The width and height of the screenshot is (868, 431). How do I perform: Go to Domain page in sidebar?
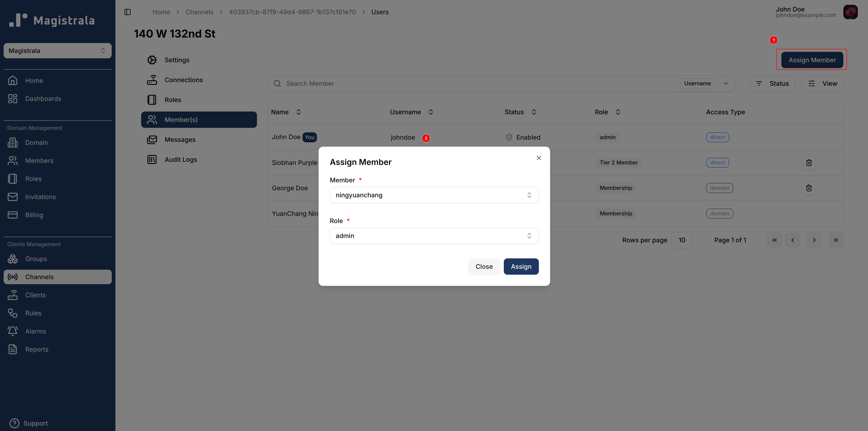[x=58, y=143]
